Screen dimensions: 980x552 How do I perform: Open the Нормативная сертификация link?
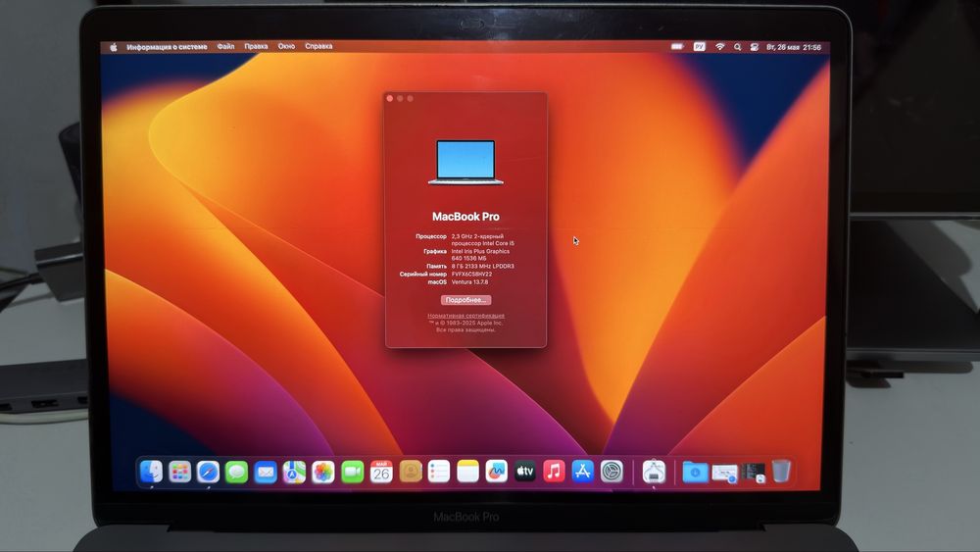point(465,316)
